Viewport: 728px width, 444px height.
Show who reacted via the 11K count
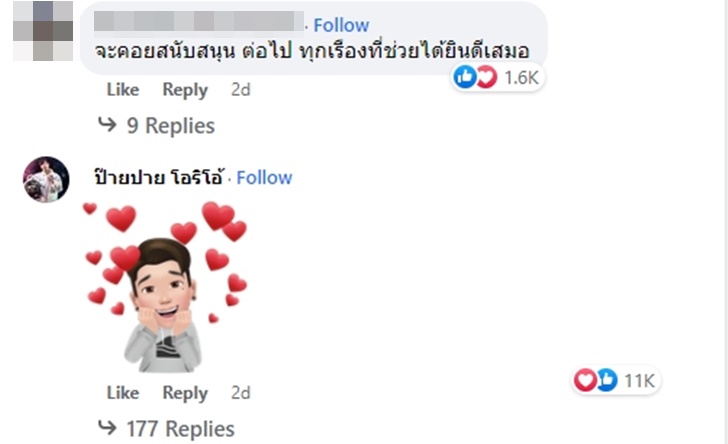pos(639,380)
